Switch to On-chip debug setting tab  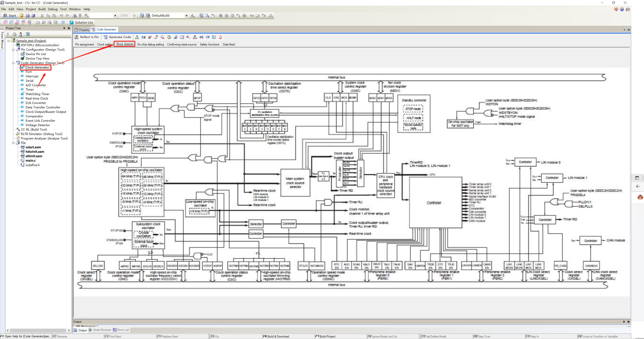click(x=151, y=44)
